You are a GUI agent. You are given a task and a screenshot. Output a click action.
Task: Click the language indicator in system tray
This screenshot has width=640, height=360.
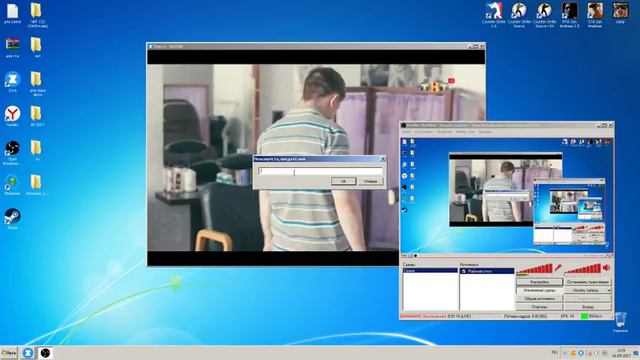point(554,352)
